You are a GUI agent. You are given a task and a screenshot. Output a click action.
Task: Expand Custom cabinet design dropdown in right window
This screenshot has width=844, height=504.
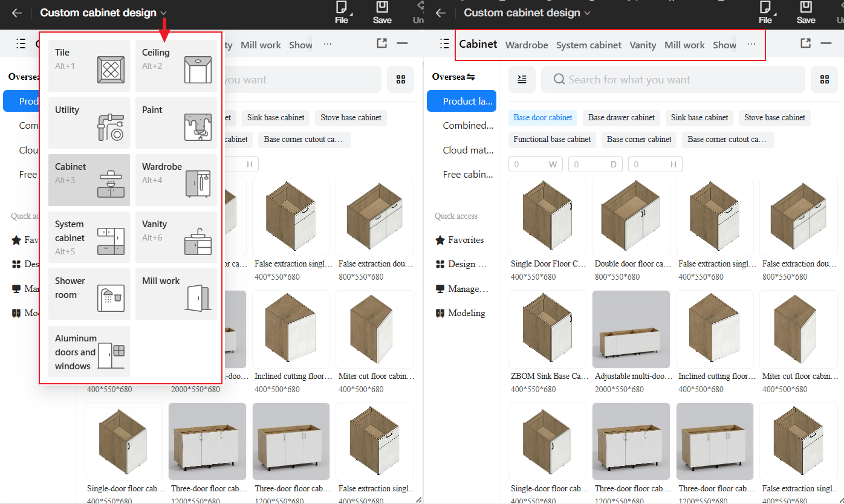coord(588,13)
